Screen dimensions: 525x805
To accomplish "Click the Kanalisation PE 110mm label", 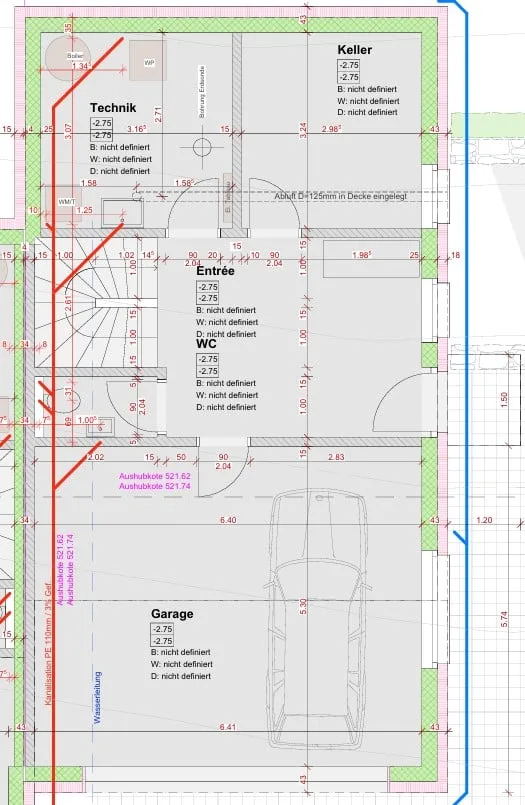I will coord(48,644).
